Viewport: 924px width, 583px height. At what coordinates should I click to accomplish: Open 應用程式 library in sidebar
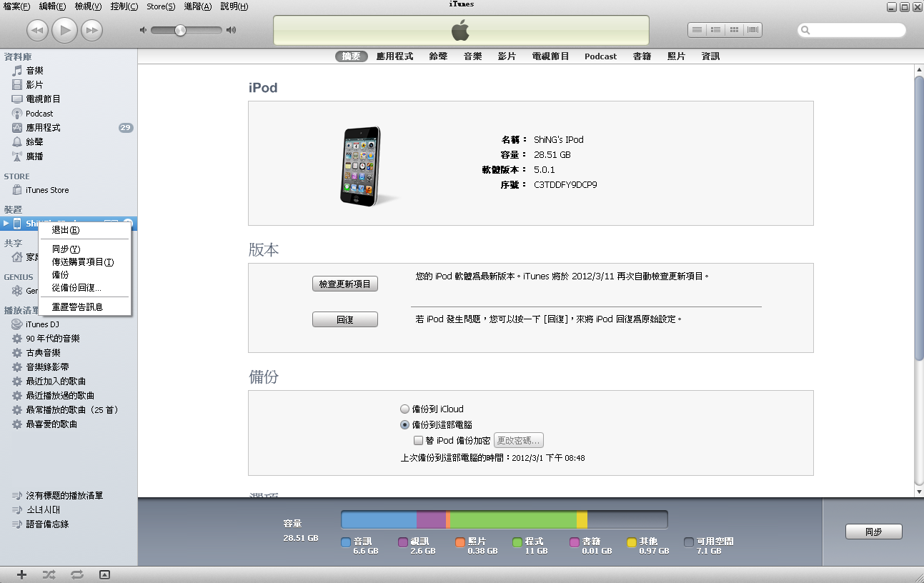43,127
